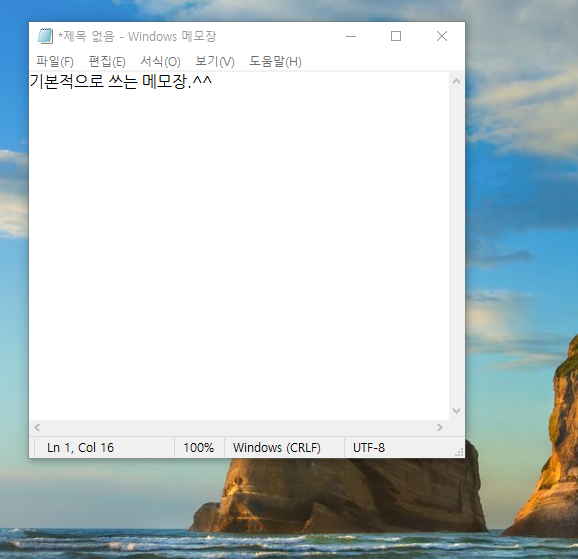The width and height of the screenshot is (578, 559).
Task: Open the 도움말(H) menu
Action: [x=275, y=61]
